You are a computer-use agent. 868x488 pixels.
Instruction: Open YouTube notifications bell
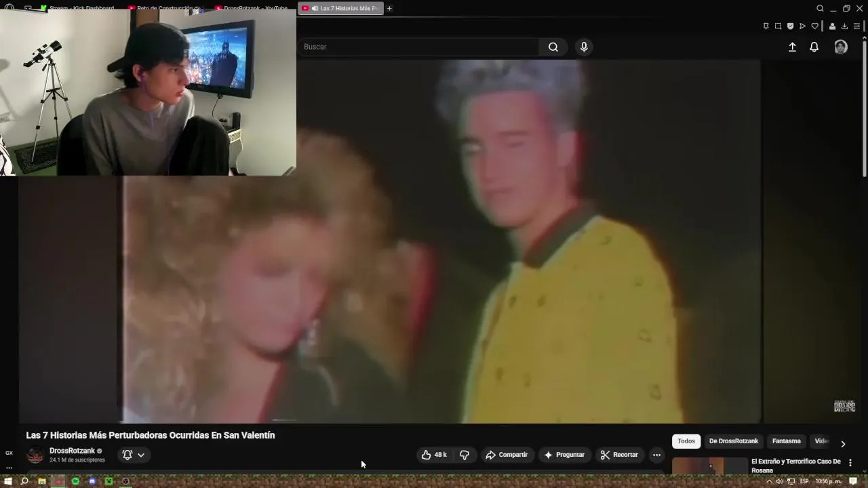(814, 47)
